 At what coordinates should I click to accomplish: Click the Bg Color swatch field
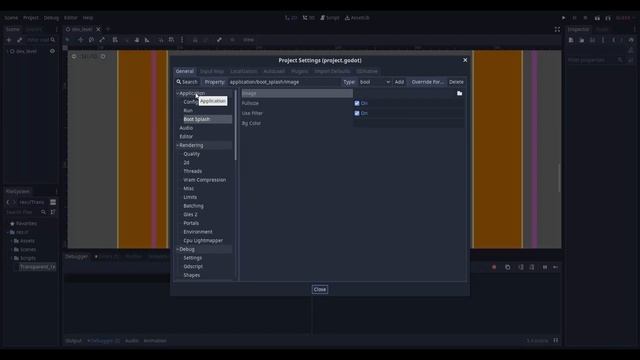(x=409, y=123)
